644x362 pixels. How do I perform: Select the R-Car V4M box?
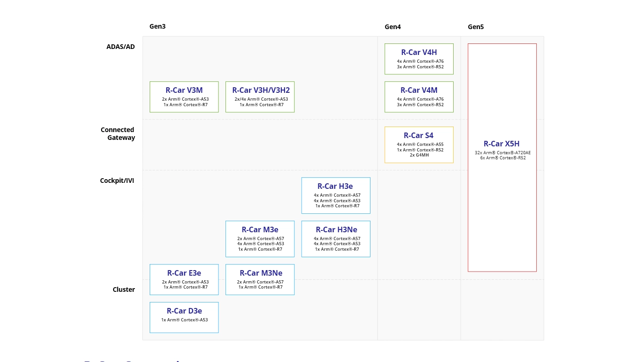pyautogui.click(x=419, y=97)
